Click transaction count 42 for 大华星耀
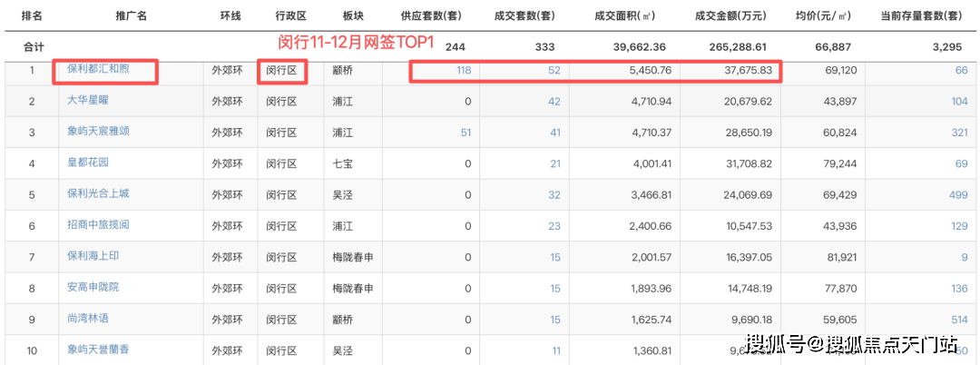Image resolution: width=980 pixels, height=365 pixels. 554,102
